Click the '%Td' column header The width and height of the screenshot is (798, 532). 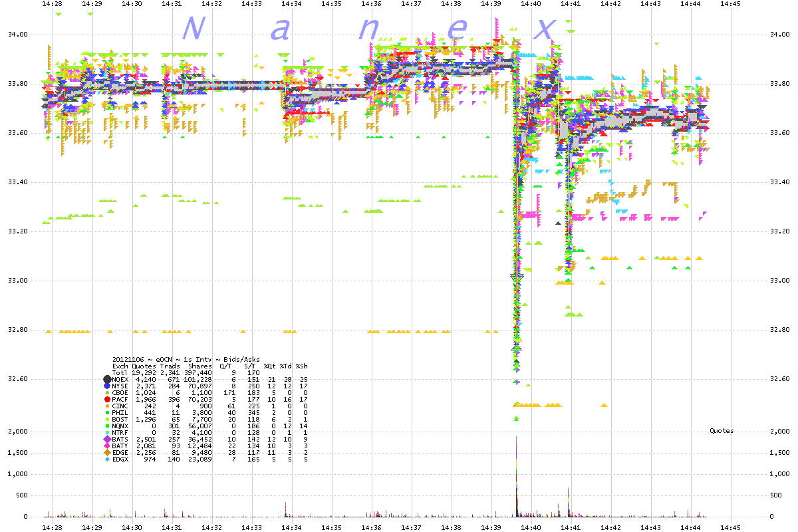click(x=286, y=366)
